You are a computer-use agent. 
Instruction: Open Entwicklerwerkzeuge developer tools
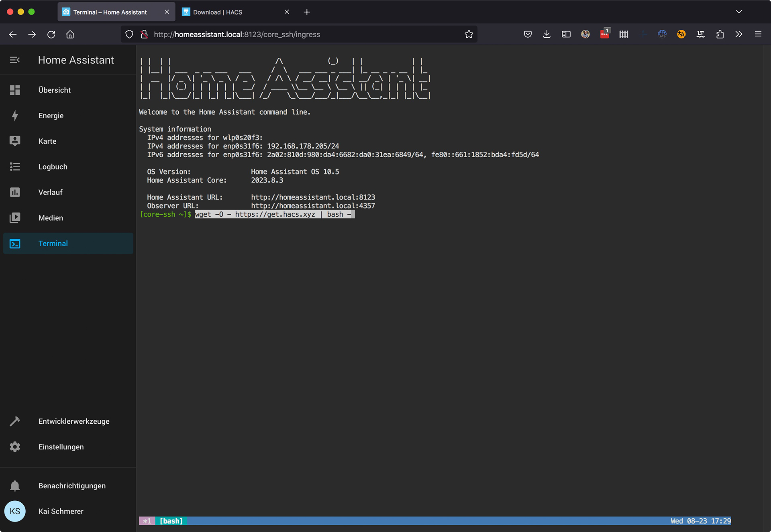[74, 421]
